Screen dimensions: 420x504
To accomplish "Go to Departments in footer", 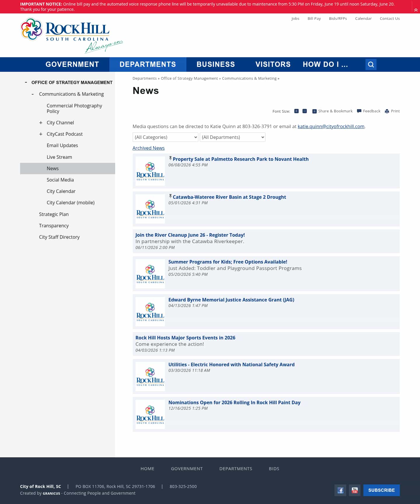I will [236, 469].
